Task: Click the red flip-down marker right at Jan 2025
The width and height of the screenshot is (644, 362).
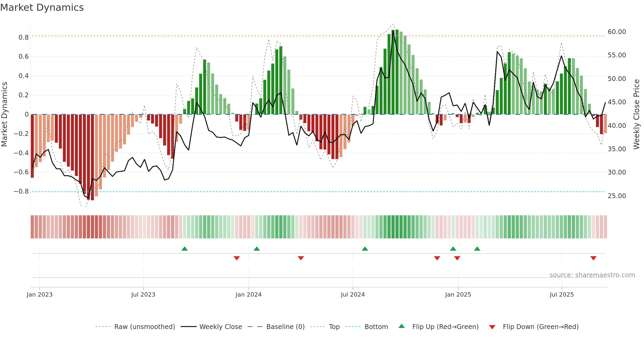Action: (x=457, y=258)
